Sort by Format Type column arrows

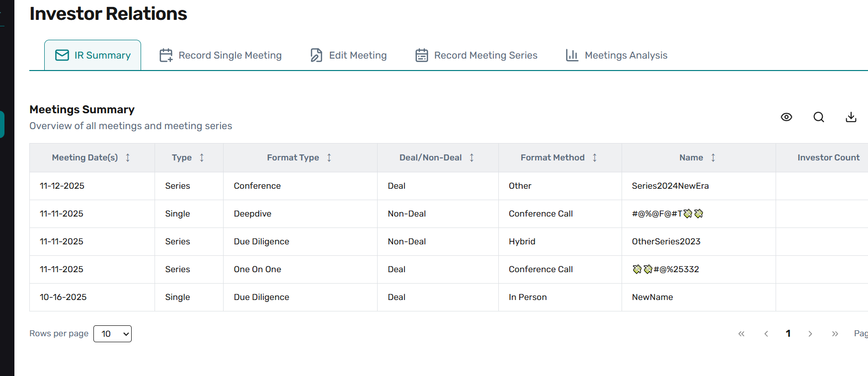pyautogui.click(x=329, y=157)
